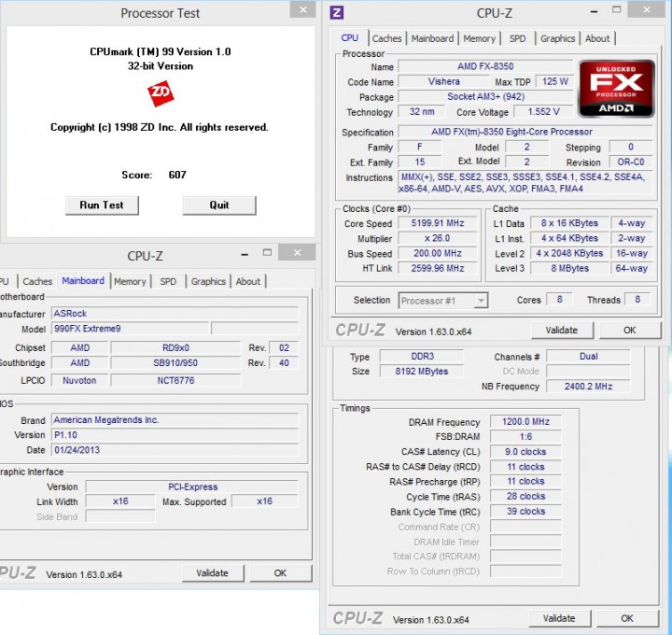The width and height of the screenshot is (672, 635).
Task: Close the Processor Test window
Action: click(x=303, y=10)
